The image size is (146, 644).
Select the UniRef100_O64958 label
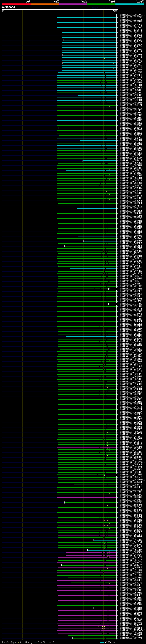[131, 299]
